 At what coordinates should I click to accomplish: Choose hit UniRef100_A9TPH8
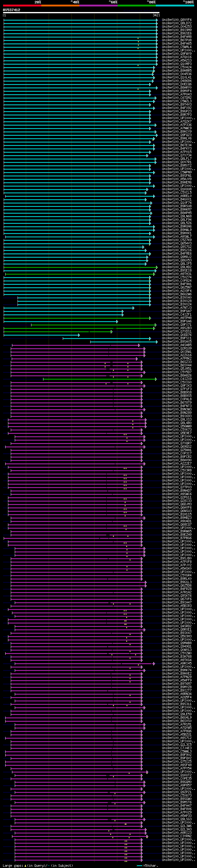pyautogui.click(x=177, y=318)
